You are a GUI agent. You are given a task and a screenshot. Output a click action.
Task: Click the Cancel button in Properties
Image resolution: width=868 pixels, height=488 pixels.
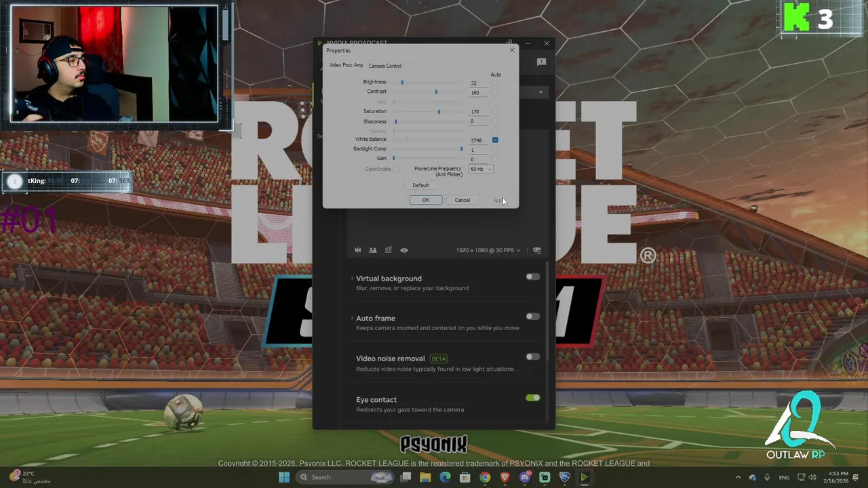pos(462,200)
